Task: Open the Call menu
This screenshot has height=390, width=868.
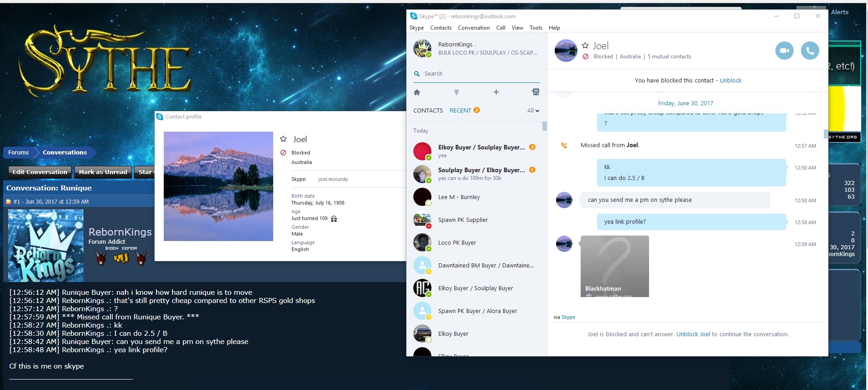Action: (501, 28)
